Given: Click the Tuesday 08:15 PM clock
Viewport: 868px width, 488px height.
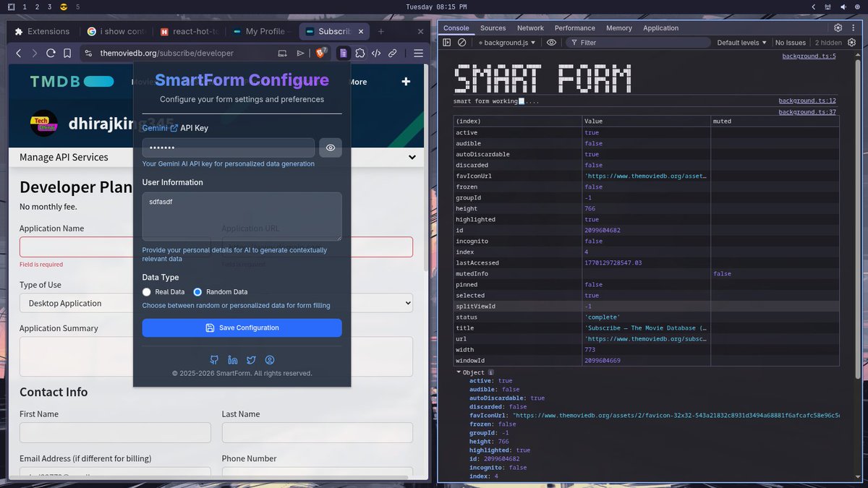Looking at the screenshot, I should 436,7.
